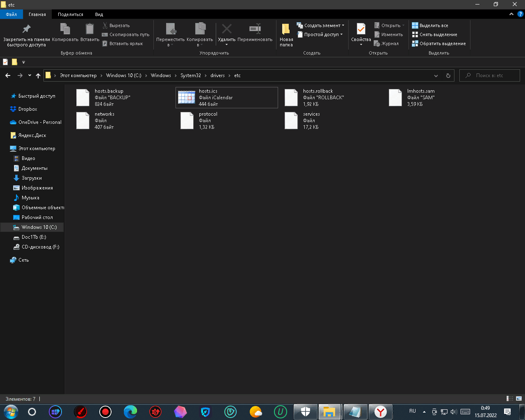Click the search field Поиск в: etc
This screenshot has height=420, width=525.
coord(490,75)
